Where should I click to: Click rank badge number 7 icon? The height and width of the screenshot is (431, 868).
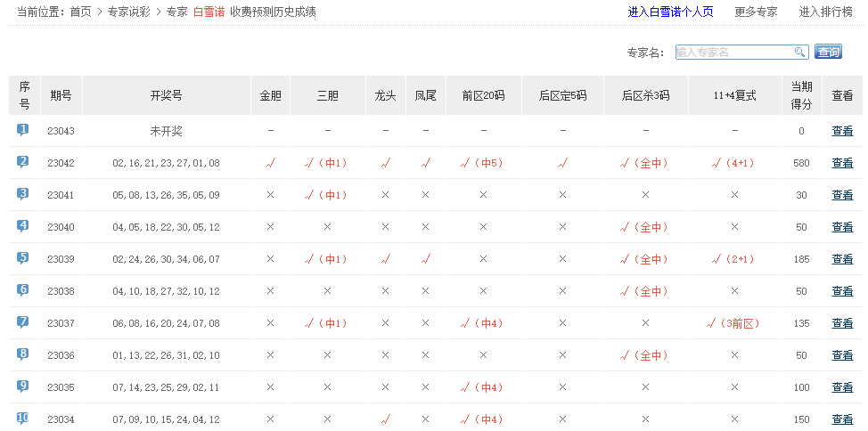tap(23, 322)
